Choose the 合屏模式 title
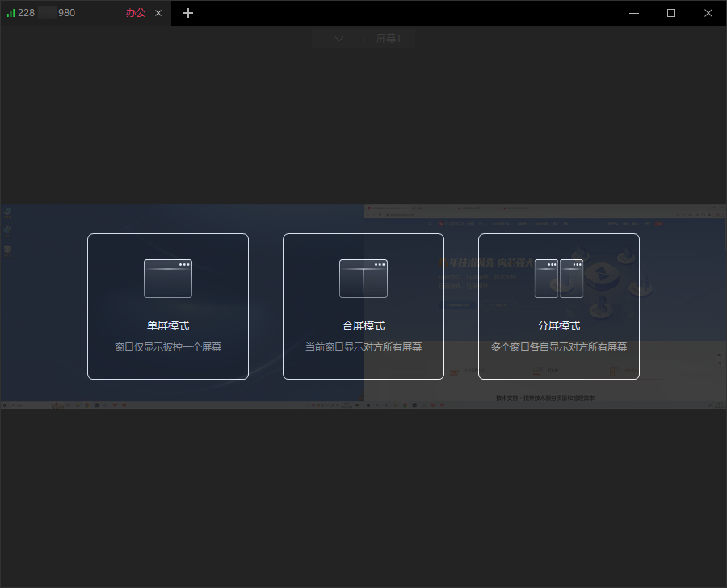The width and height of the screenshot is (727, 588). (x=363, y=325)
